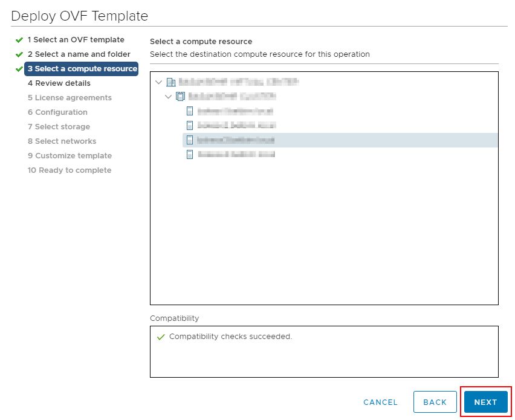This screenshot has width=515, height=420.
Task: Click the checkmark beside step 1
Action: 19,40
